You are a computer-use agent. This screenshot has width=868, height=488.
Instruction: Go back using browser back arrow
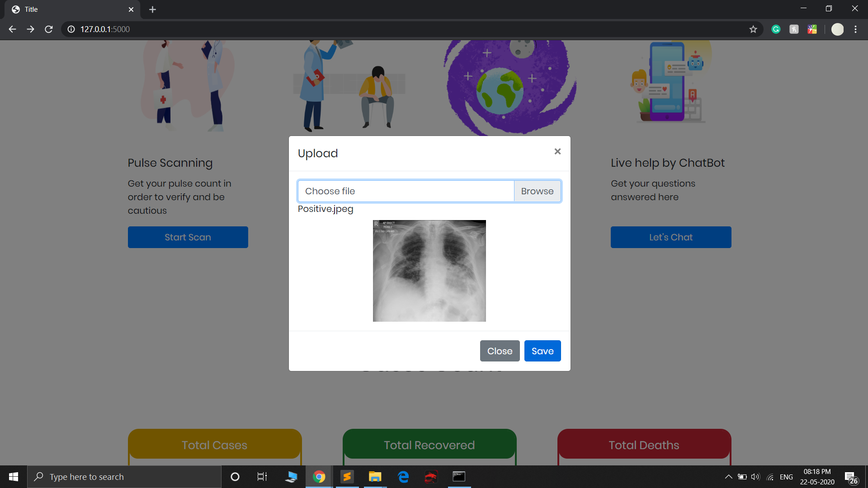tap(12, 29)
